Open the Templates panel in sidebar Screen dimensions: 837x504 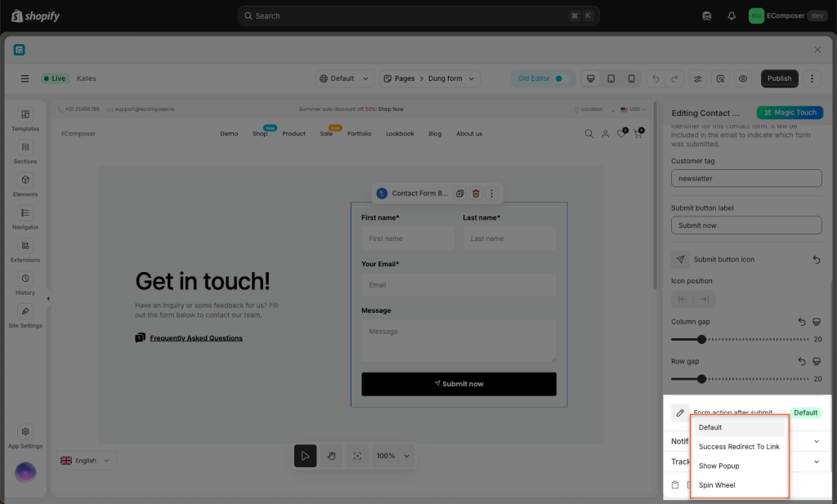pos(25,119)
